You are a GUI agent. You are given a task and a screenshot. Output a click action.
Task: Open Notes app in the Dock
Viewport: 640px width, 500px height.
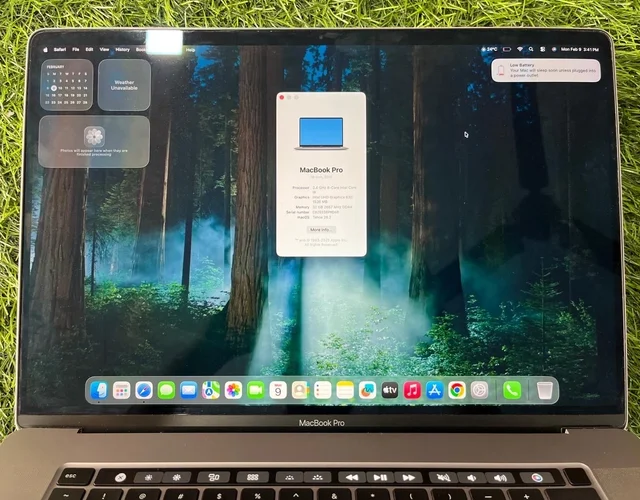[345, 391]
